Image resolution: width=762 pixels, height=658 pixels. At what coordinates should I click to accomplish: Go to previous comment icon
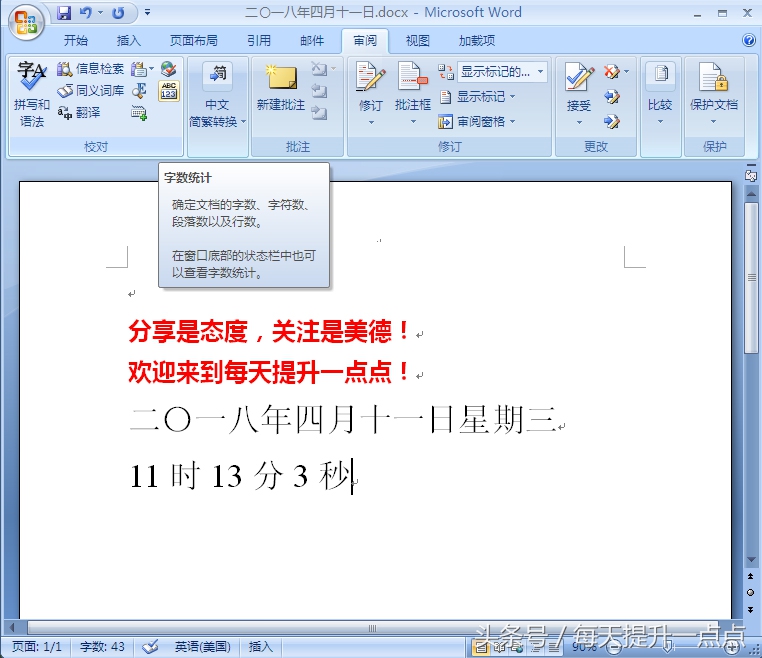[x=319, y=91]
